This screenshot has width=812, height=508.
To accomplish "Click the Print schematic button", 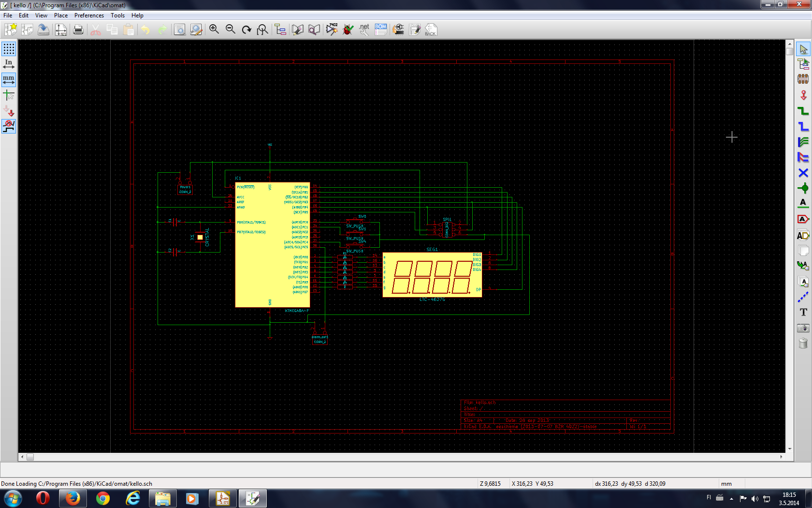I will click(78, 30).
